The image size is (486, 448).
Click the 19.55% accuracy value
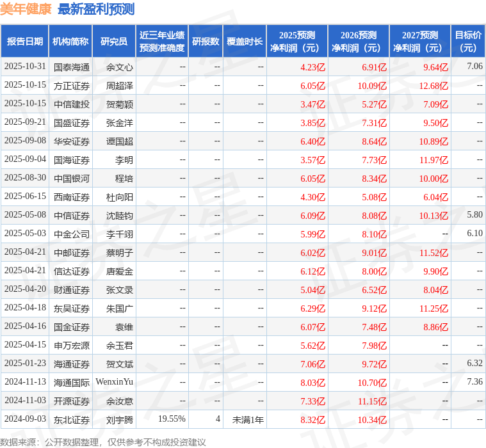click(172, 419)
